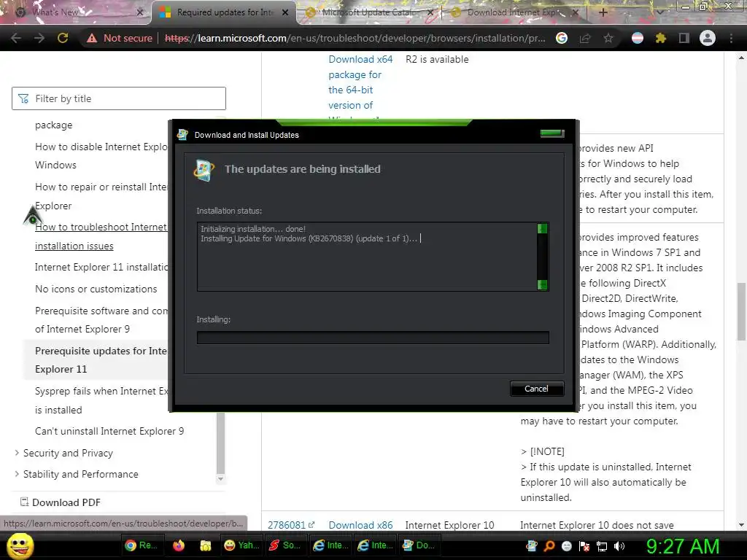The height and width of the screenshot is (560, 747).
Task: Open the smiley Start button
Action: tap(20, 545)
